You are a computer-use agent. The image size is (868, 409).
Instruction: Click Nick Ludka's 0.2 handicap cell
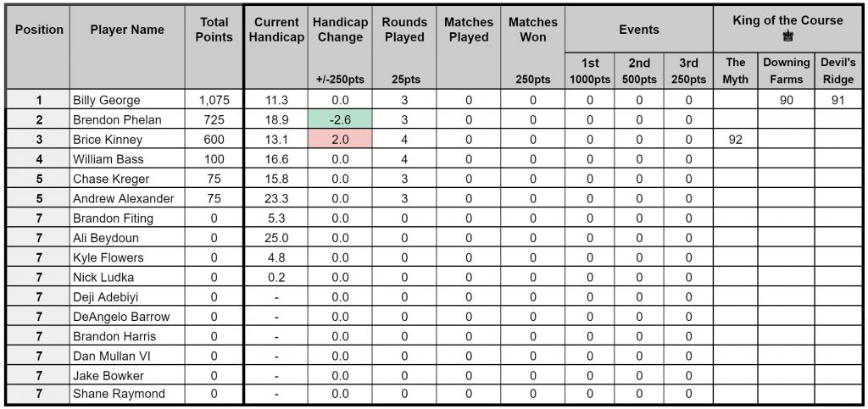point(276,277)
